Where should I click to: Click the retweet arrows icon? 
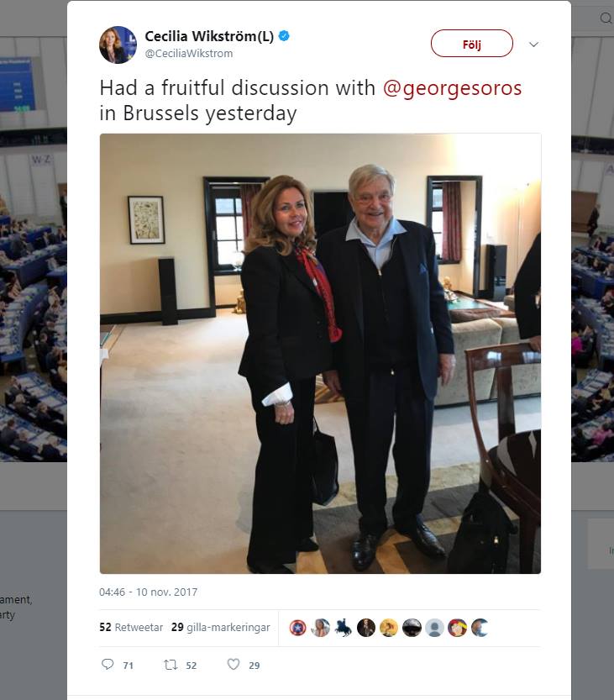[x=171, y=665]
